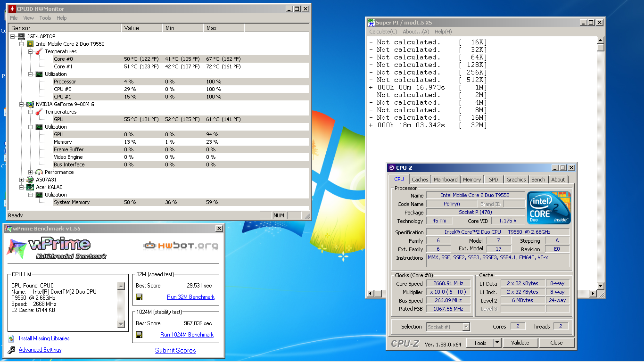The width and height of the screenshot is (644, 362).
Task: Collapse Intel Mobile Core 2 Duo T9550 node
Action: (x=22, y=44)
